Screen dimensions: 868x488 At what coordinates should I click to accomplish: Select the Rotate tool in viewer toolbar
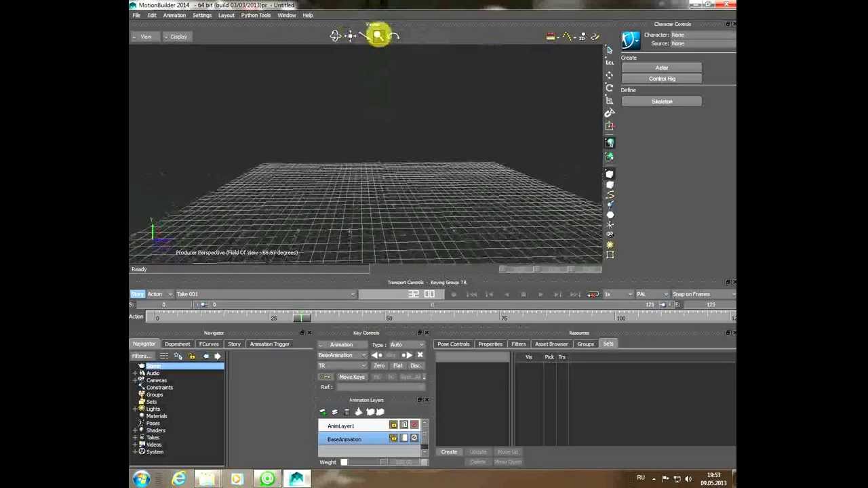[609, 87]
